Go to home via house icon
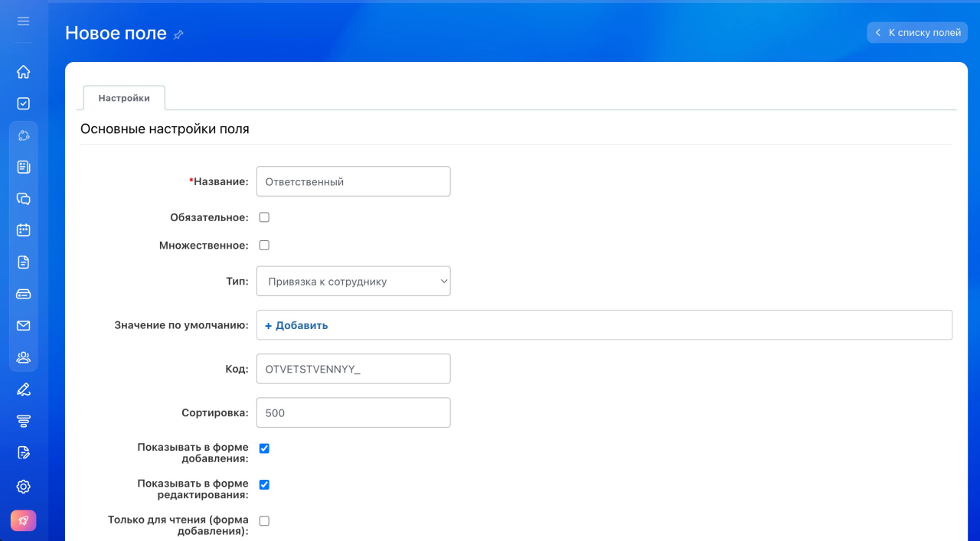This screenshot has height=541, width=980. tap(23, 72)
